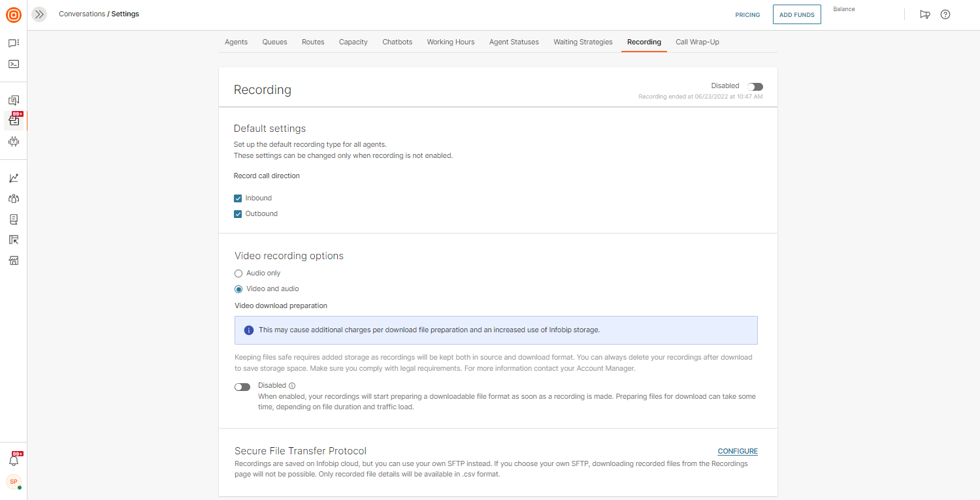The image size is (980, 500).
Task: Click the megaphone announcements icon
Action: [924, 14]
